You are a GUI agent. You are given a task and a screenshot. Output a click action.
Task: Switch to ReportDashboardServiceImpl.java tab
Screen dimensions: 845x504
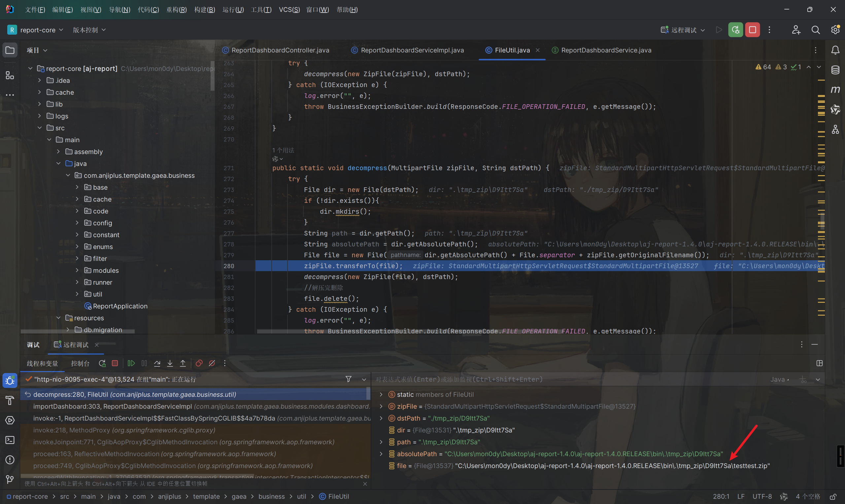click(408, 50)
